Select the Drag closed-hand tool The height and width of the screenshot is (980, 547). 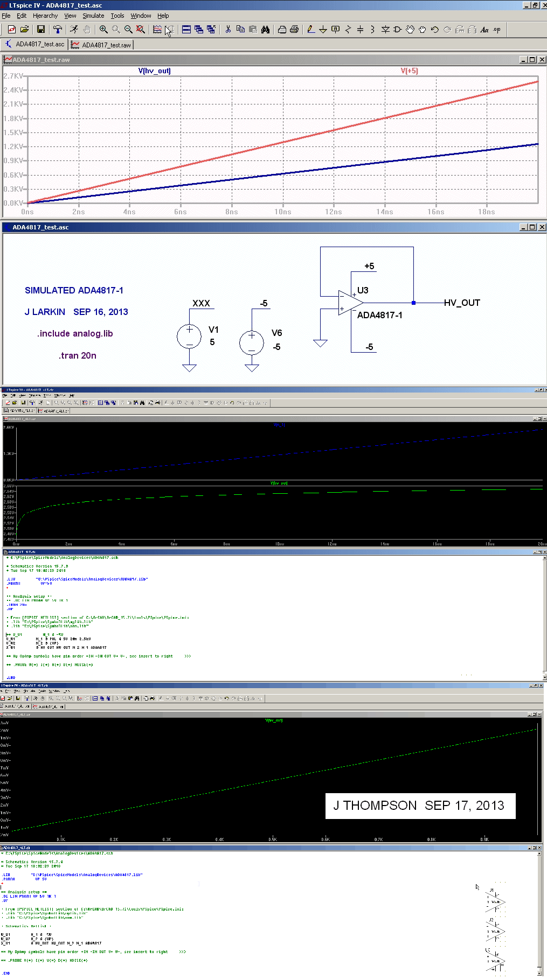[x=423, y=30]
